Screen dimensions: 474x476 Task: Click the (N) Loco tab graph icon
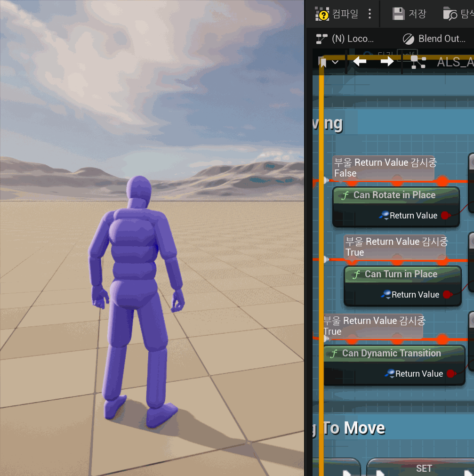coord(321,39)
